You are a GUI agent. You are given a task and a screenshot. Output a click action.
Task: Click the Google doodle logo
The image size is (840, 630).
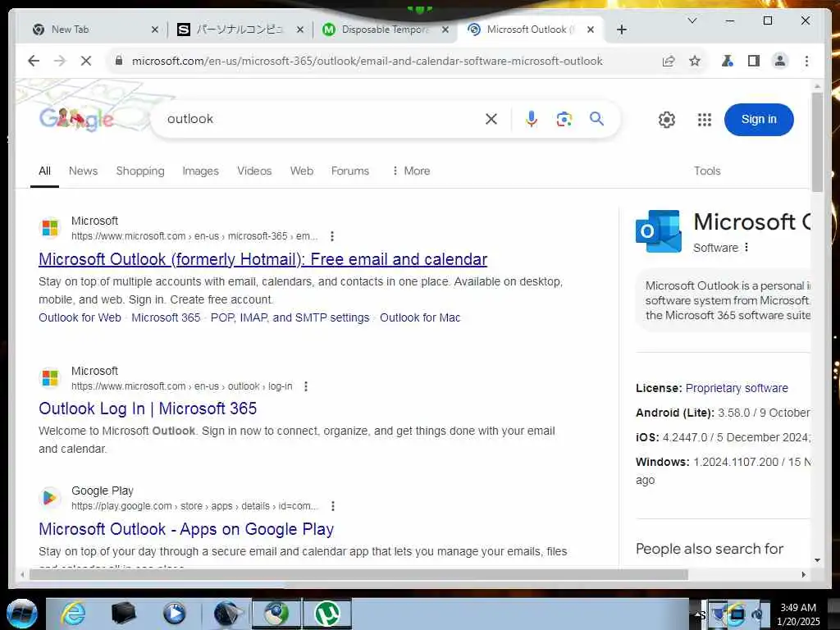pyautogui.click(x=76, y=119)
